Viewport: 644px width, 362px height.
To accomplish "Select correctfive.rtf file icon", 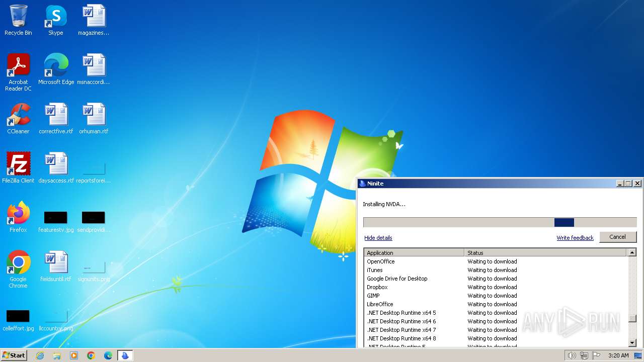I will tap(56, 118).
